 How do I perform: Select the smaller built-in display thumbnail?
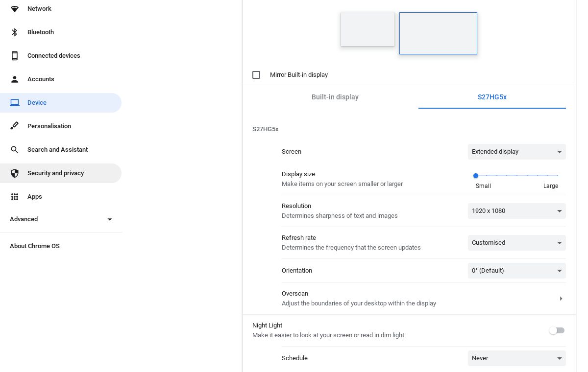367,29
